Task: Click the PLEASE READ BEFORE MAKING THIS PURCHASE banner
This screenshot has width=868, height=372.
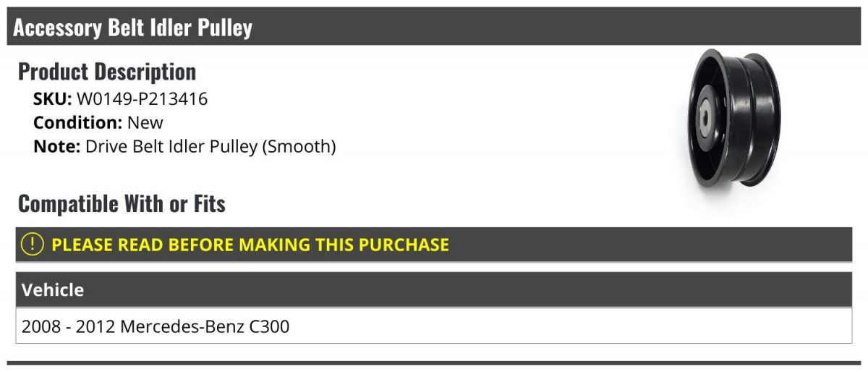Action: coord(434,245)
